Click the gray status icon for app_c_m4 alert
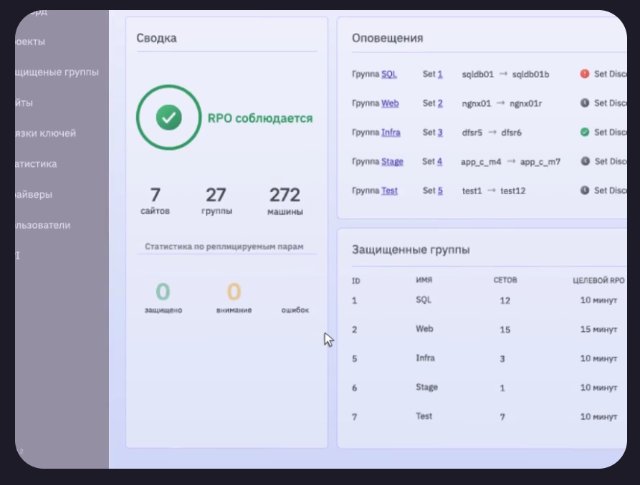This screenshot has height=485, width=640. click(585, 161)
